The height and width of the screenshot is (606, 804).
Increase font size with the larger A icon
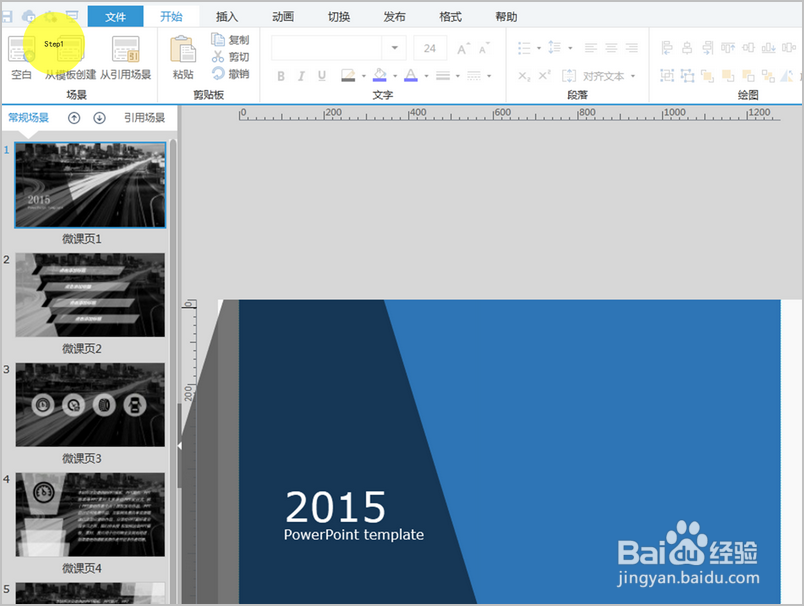[463, 49]
